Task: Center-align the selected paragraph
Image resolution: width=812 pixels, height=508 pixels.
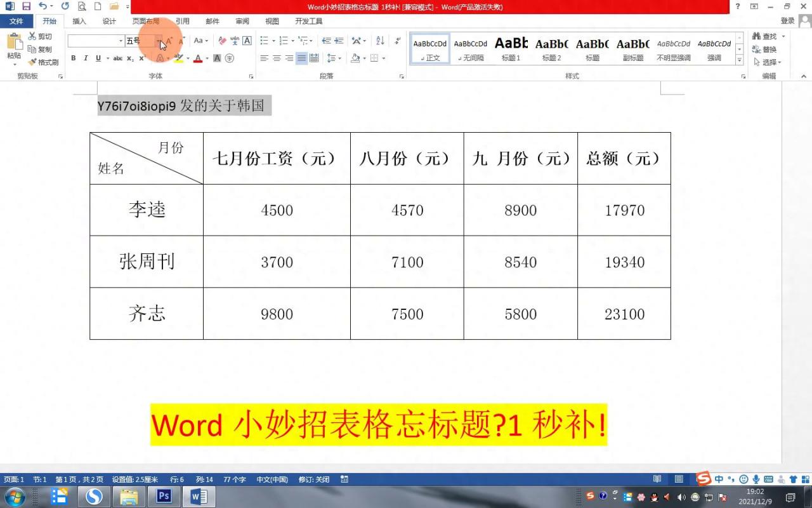Action: [276, 58]
